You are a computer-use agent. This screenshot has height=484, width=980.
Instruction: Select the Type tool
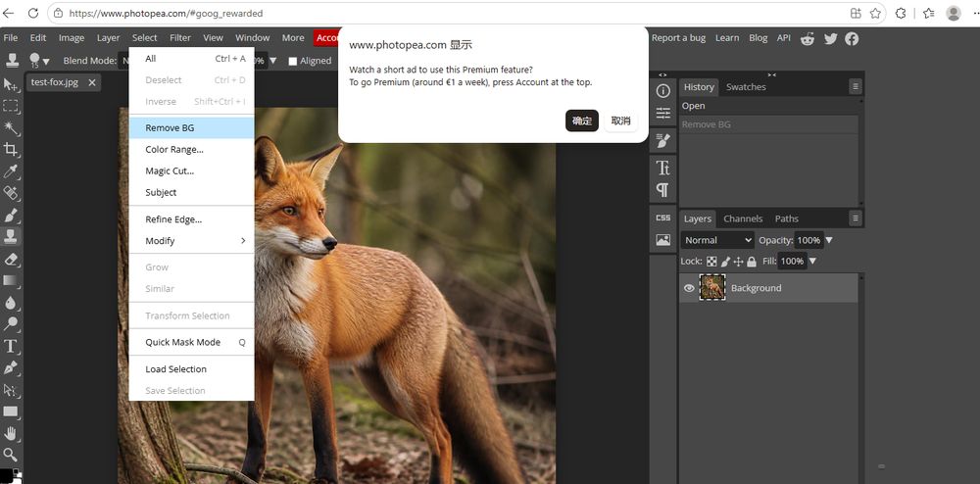point(11,346)
